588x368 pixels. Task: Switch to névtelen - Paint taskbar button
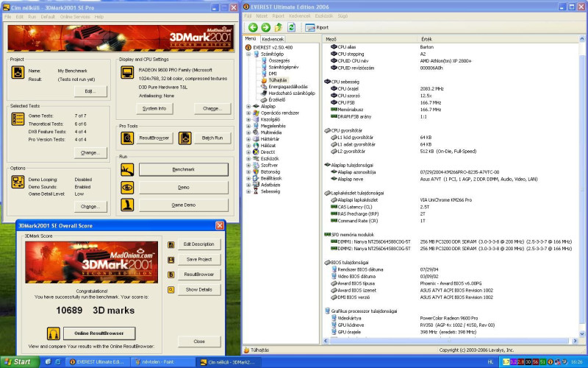coord(162,362)
